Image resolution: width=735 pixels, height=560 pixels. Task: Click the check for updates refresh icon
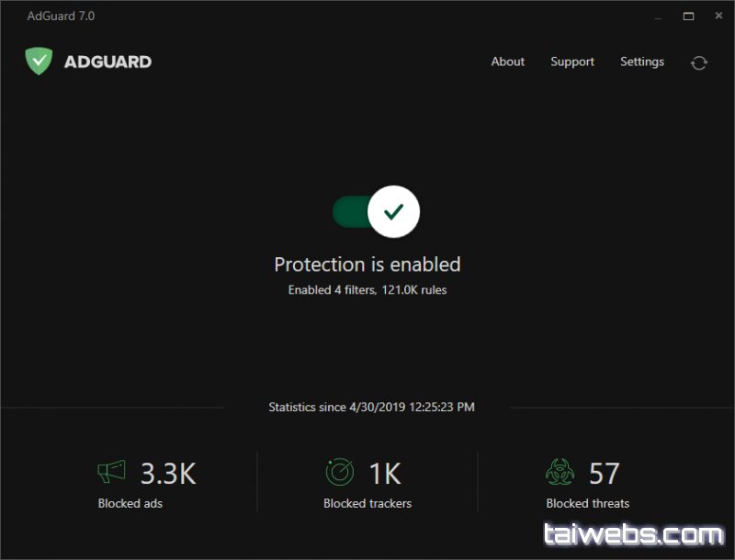point(699,62)
